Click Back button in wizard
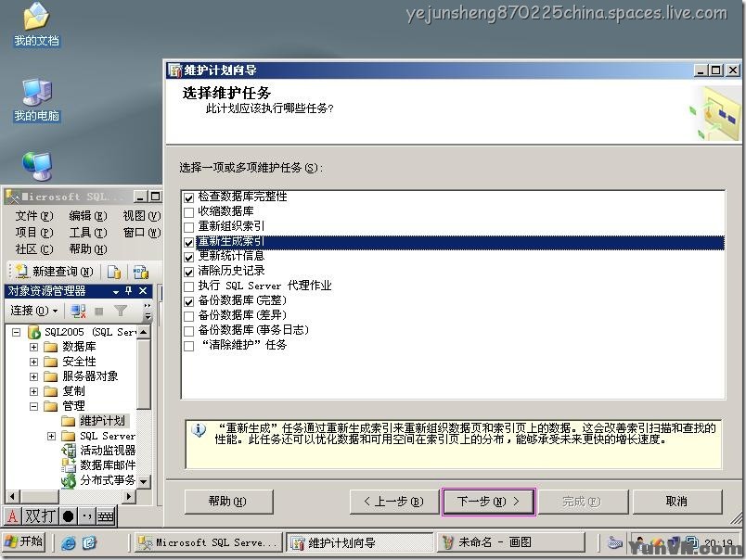This screenshot has height=560, width=746. 394,502
